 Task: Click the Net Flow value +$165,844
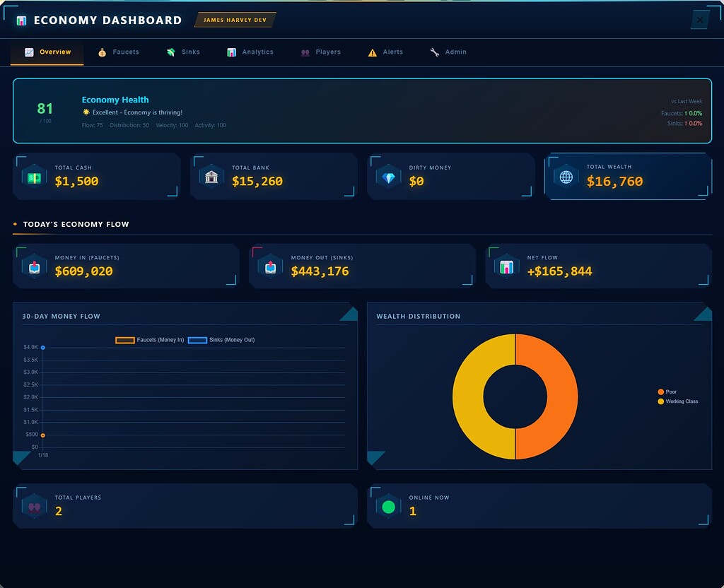pyautogui.click(x=560, y=271)
